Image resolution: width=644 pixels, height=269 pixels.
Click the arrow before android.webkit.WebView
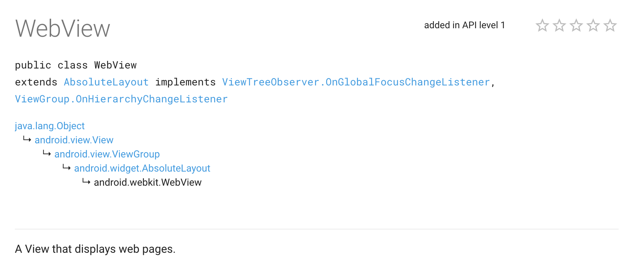[x=86, y=182]
